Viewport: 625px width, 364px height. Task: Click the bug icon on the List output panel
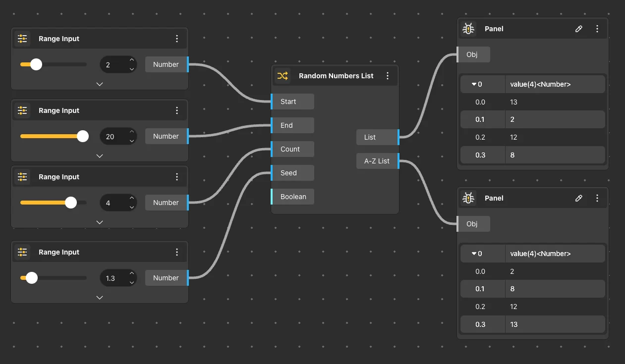468,29
